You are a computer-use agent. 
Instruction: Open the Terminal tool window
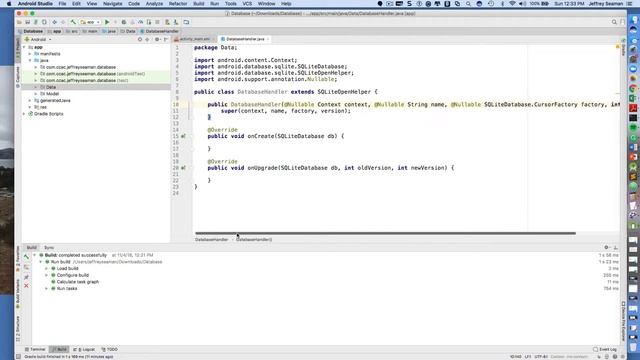pos(36,349)
